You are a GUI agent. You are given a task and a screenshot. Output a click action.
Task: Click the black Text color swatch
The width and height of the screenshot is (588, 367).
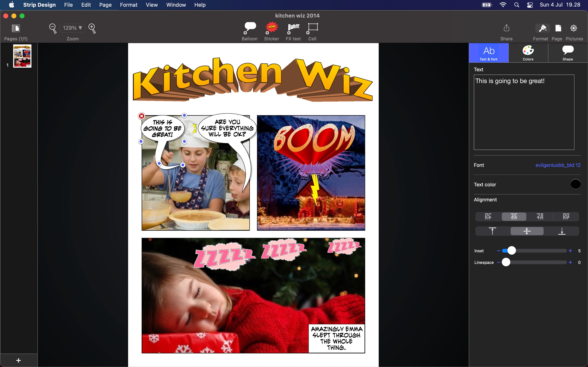575,185
